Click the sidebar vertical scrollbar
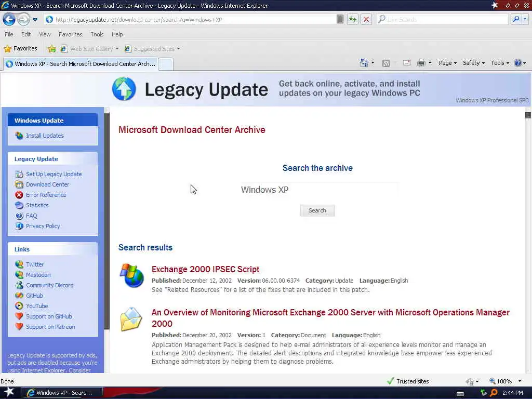 point(107,220)
